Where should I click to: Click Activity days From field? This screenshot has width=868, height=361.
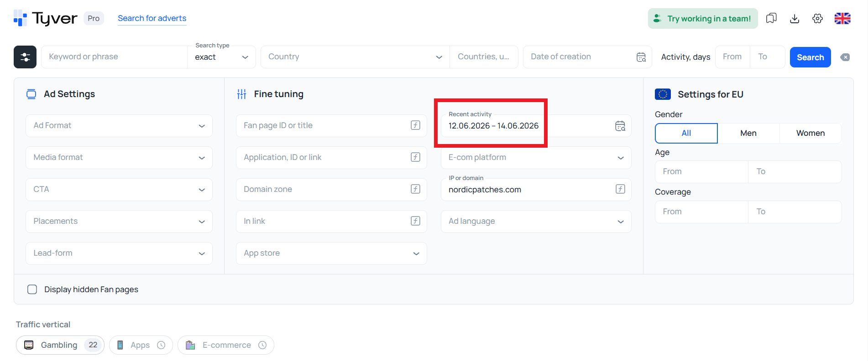pos(732,57)
